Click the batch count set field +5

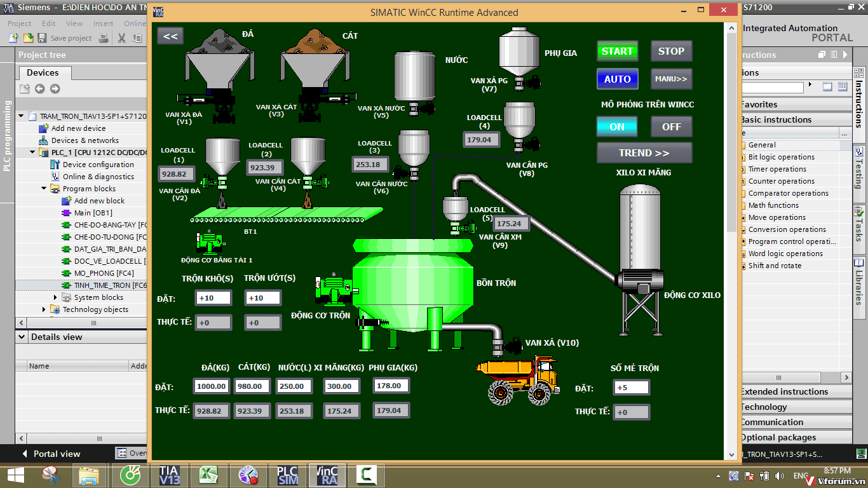(632, 388)
